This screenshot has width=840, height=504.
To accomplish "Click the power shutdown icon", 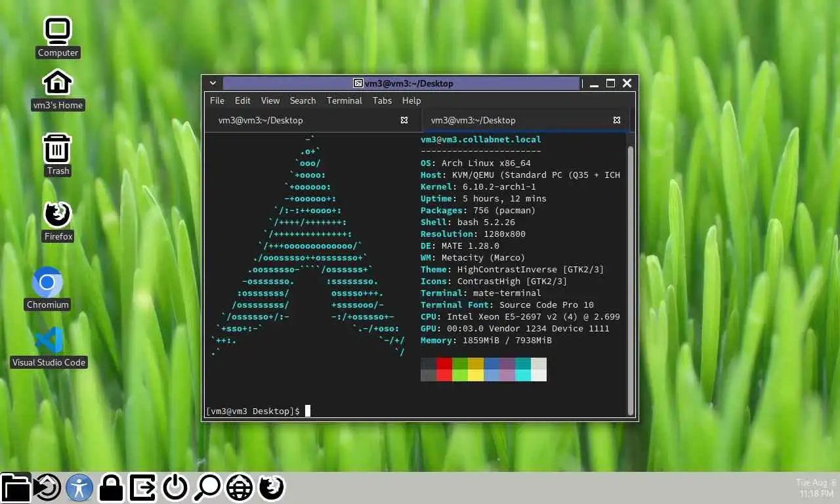I will [x=175, y=488].
